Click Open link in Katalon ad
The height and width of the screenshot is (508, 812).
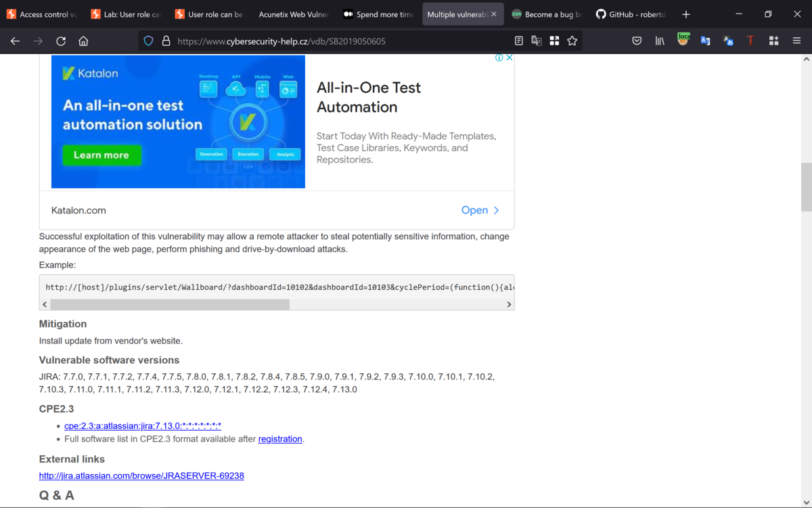tap(480, 211)
